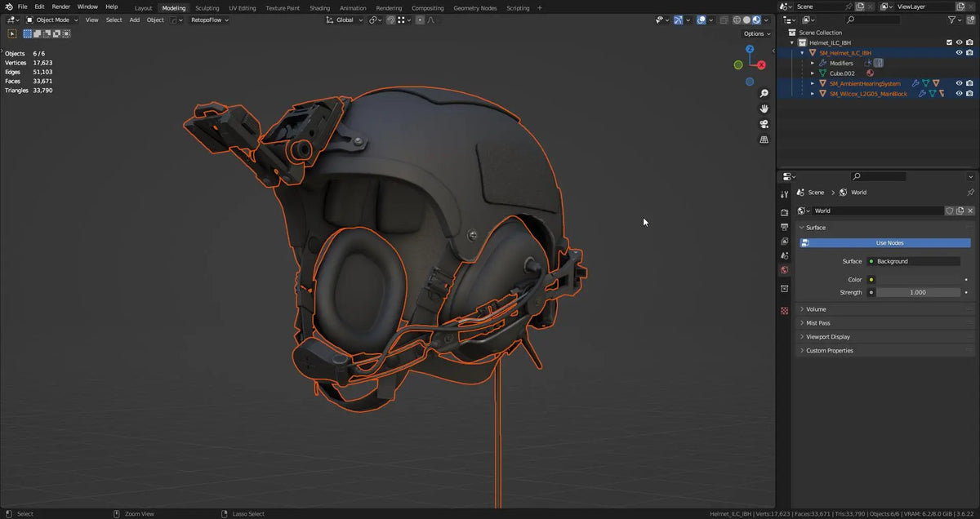Adjust the Strength 1.000 field
Screen dimensions: 980x519
917,292
